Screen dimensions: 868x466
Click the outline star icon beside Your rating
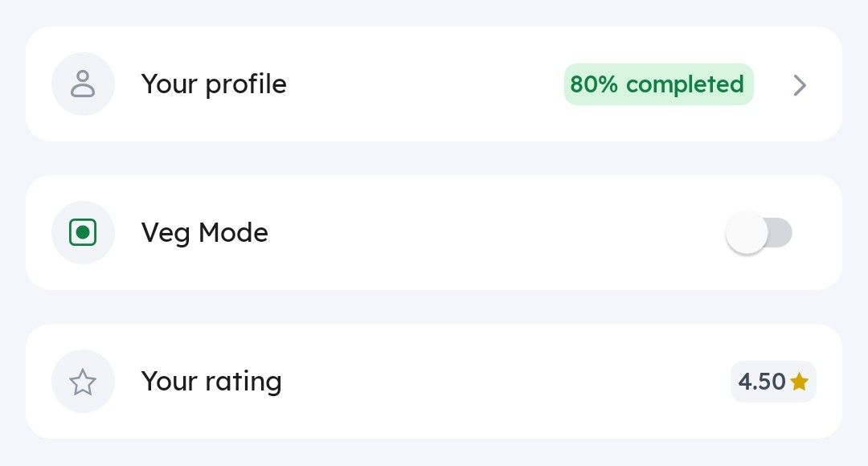point(83,382)
